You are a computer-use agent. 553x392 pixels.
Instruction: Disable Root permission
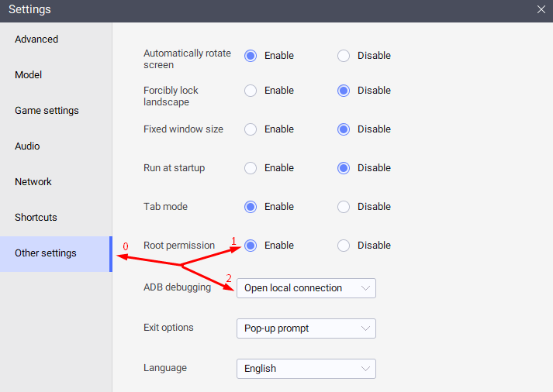[x=344, y=246]
